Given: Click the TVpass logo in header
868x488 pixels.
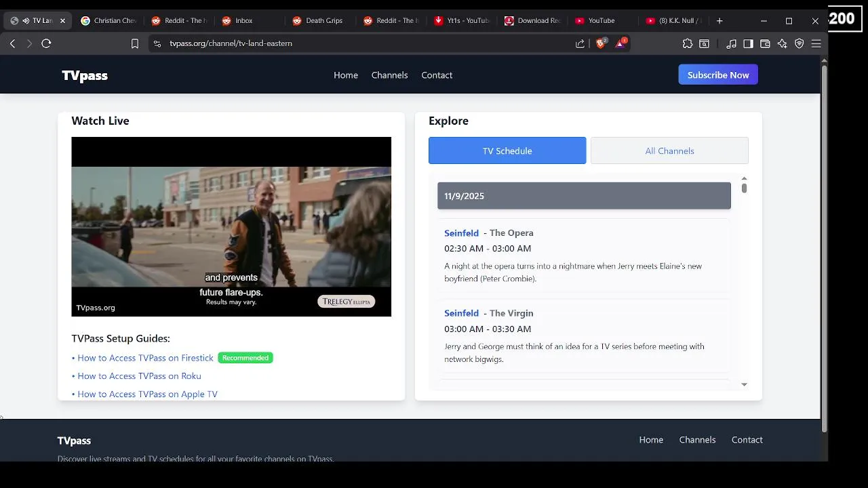Looking at the screenshot, I should coord(85,75).
